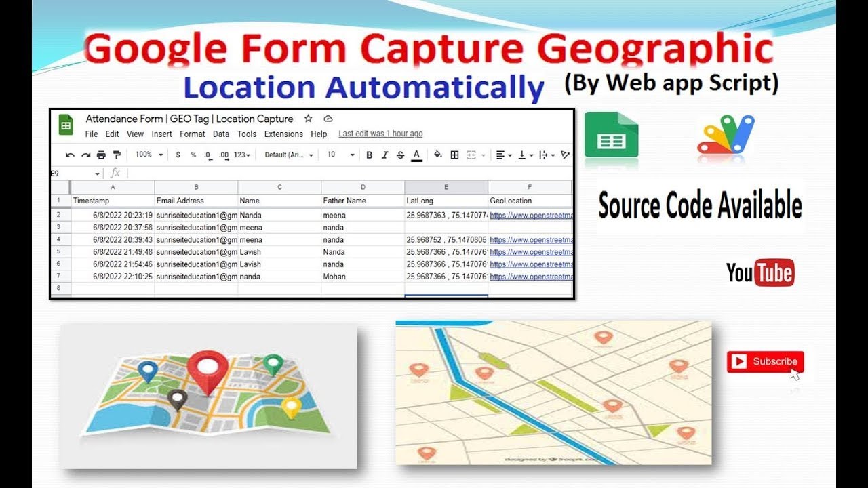The height and width of the screenshot is (488, 868).
Task: Open the 100% zoom dropdown
Action: click(x=149, y=155)
